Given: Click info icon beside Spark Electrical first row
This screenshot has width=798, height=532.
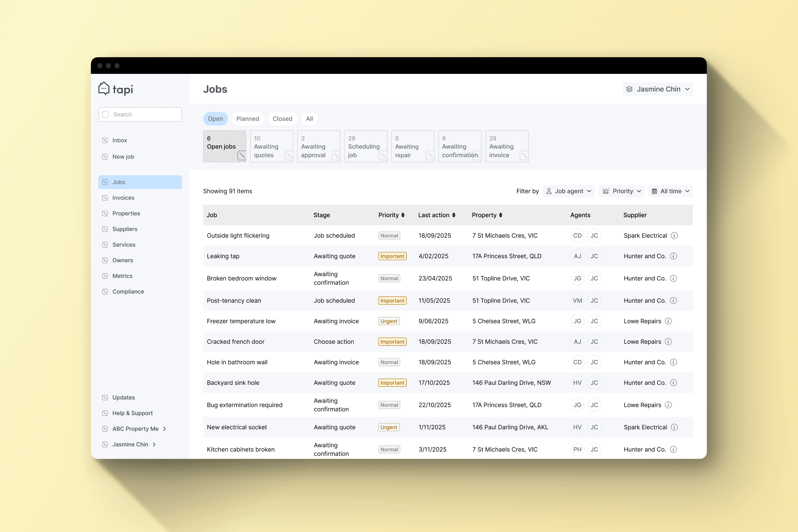Looking at the screenshot, I should pos(675,235).
